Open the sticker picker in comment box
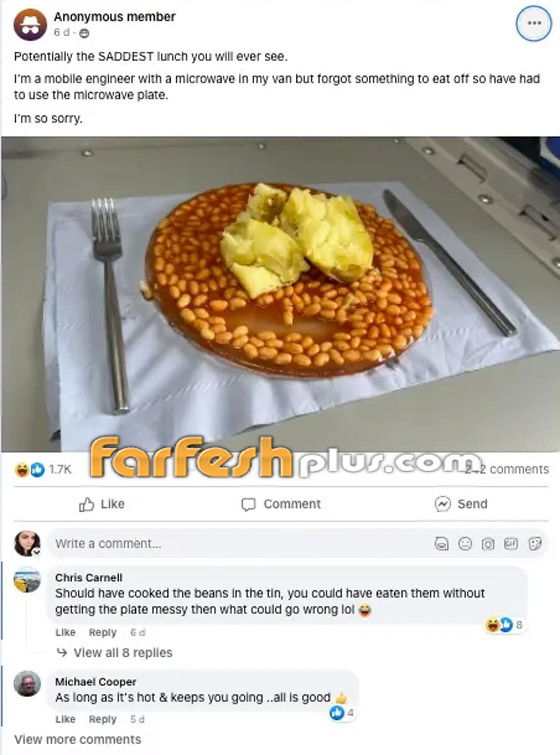The height and width of the screenshot is (755, 560). click(x=535, y=544)
